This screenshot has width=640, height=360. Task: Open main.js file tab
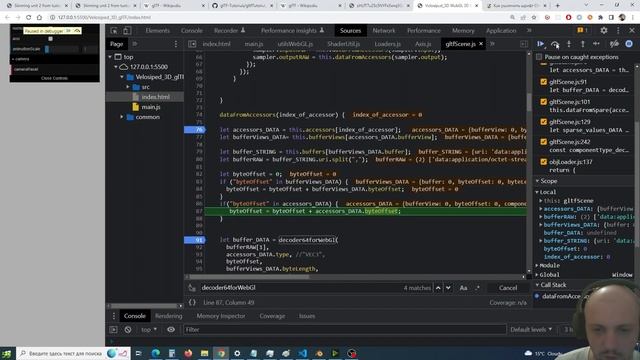click(253, 44)
